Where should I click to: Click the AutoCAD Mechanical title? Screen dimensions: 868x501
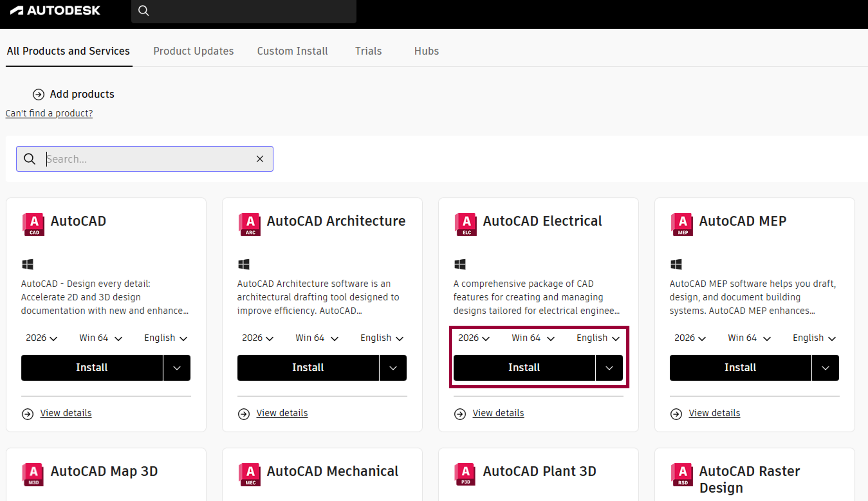tap(332, 471)
